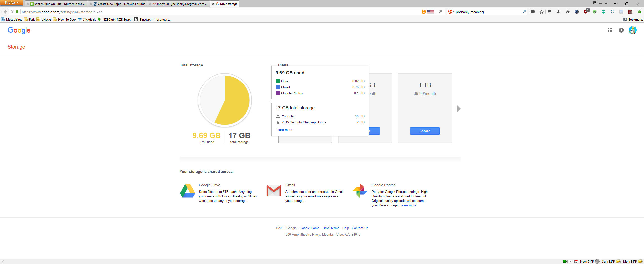Click the Google Drive icon under shared storage
The image size is (644, 264).
(187, 191)
